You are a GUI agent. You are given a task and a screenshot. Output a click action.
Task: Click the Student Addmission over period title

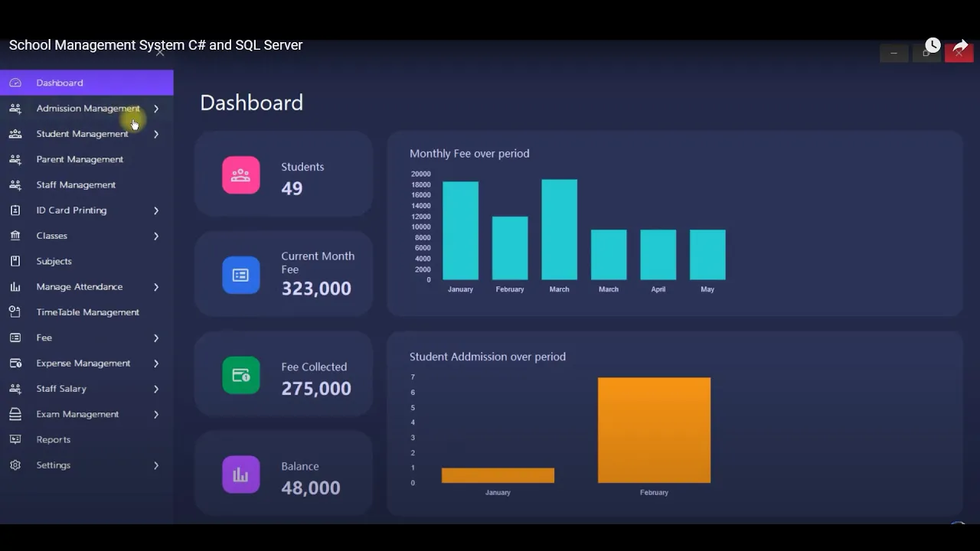click(x=488, y=357)
